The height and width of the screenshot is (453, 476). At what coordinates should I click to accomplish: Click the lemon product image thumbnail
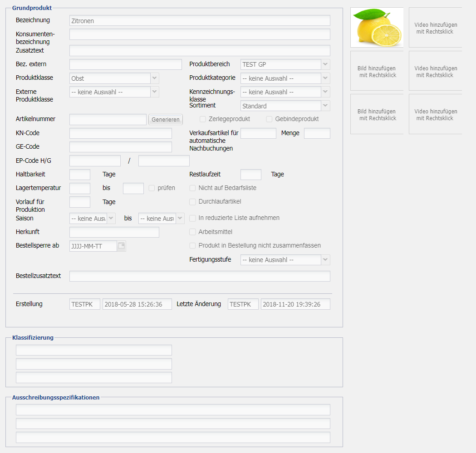377,28
